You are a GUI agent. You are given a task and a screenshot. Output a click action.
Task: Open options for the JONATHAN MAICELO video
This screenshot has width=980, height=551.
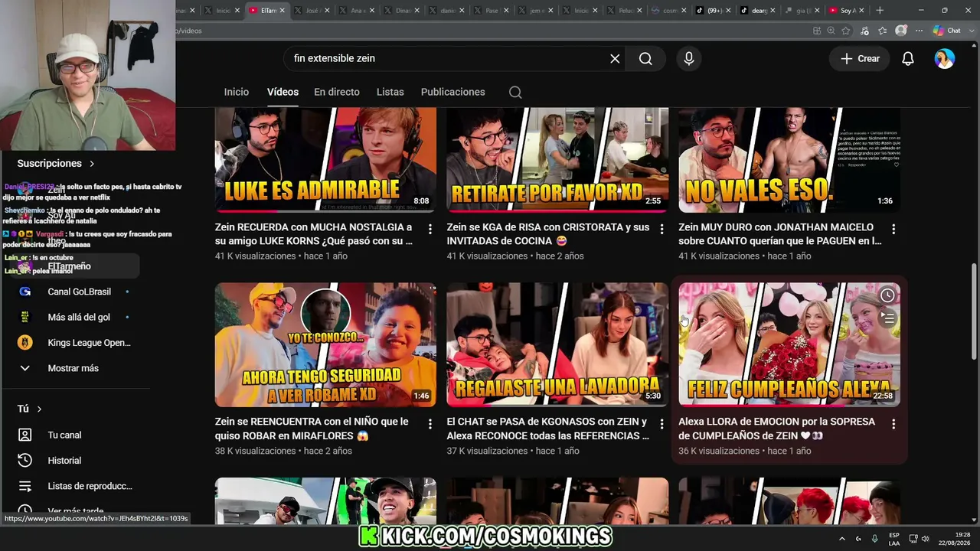tap(893, 229)
